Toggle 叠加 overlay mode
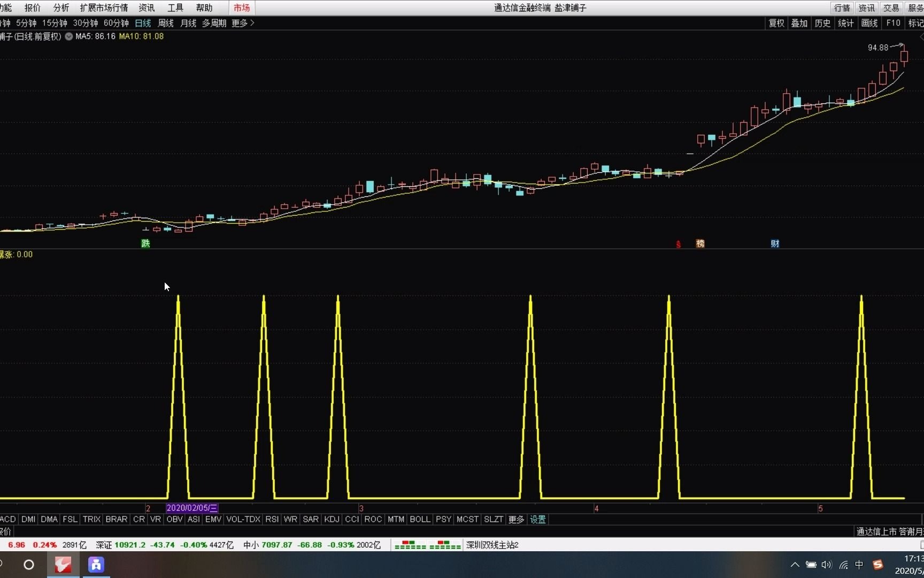 point(799,23)
